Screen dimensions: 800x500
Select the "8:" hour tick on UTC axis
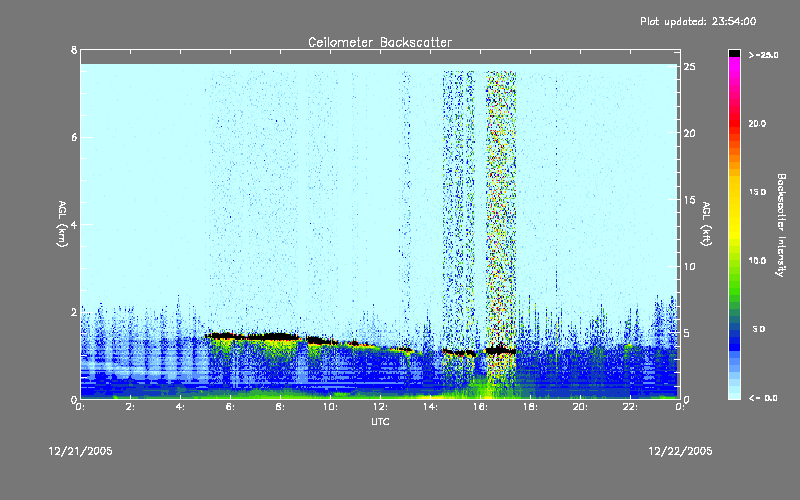point(281,407)
